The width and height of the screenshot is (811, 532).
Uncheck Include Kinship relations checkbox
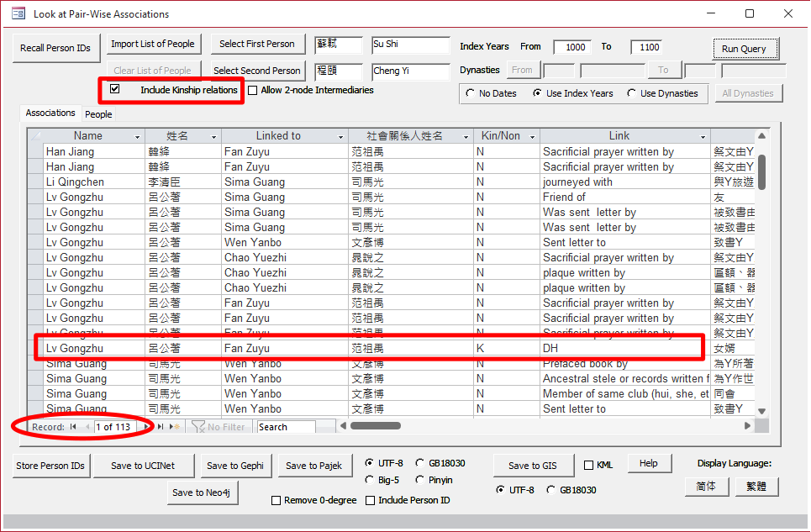115,89
